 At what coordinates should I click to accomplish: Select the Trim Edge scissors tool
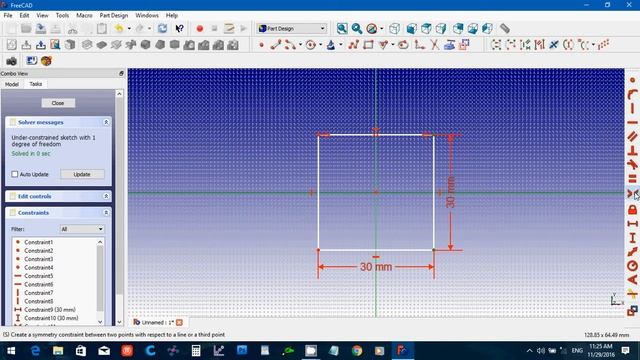435,45
